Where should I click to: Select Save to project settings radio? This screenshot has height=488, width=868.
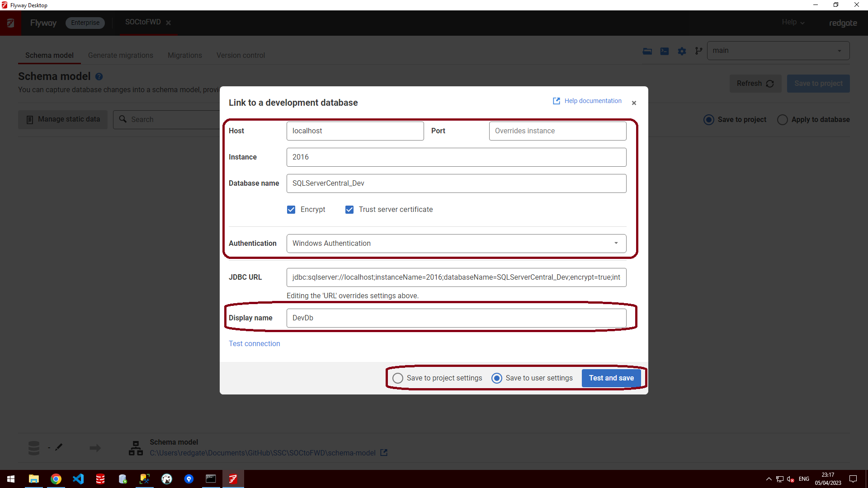(x=398, y=378)
